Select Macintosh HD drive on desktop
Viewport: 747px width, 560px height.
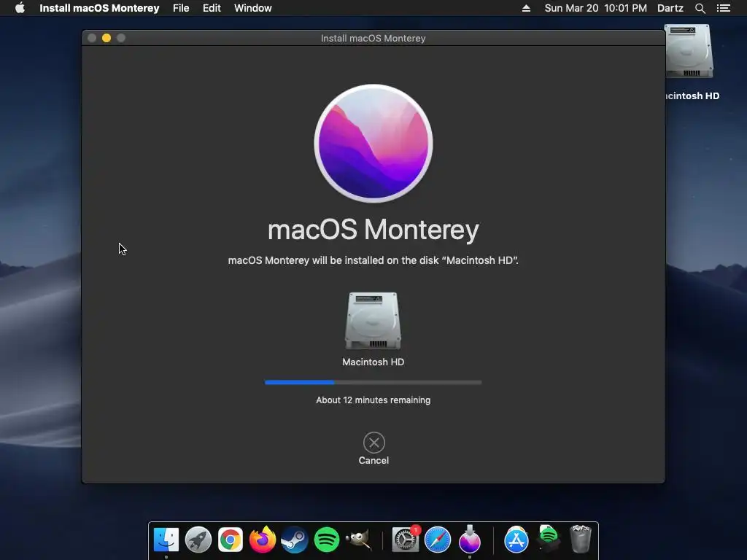(689, 52)
